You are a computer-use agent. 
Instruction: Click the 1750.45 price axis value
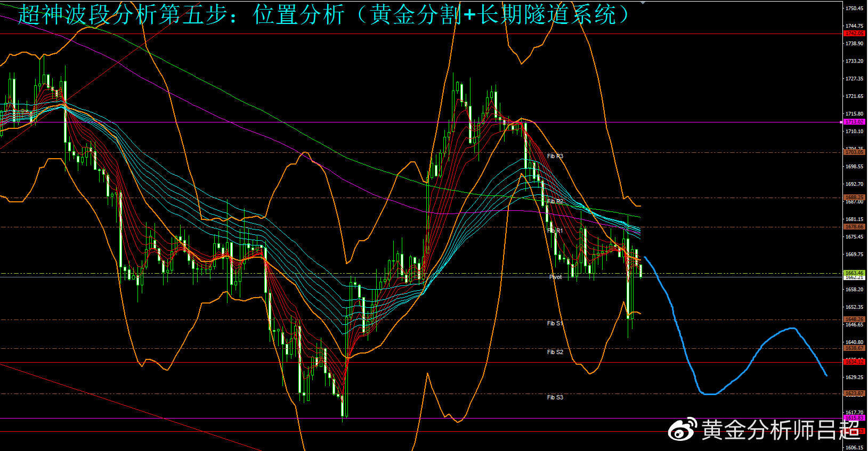854,9
